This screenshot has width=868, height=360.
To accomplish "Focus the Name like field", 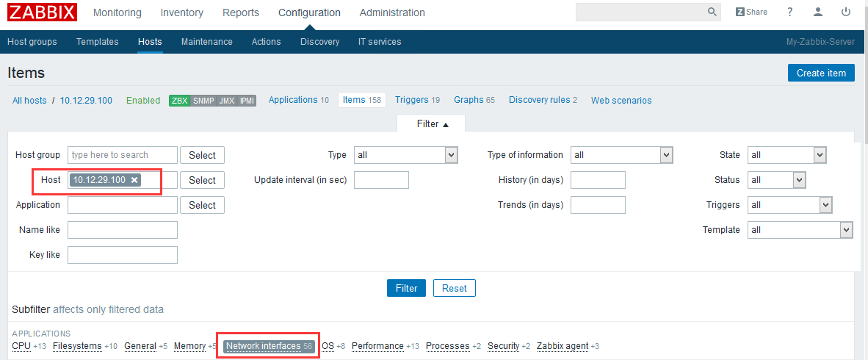I will [123, 230].
